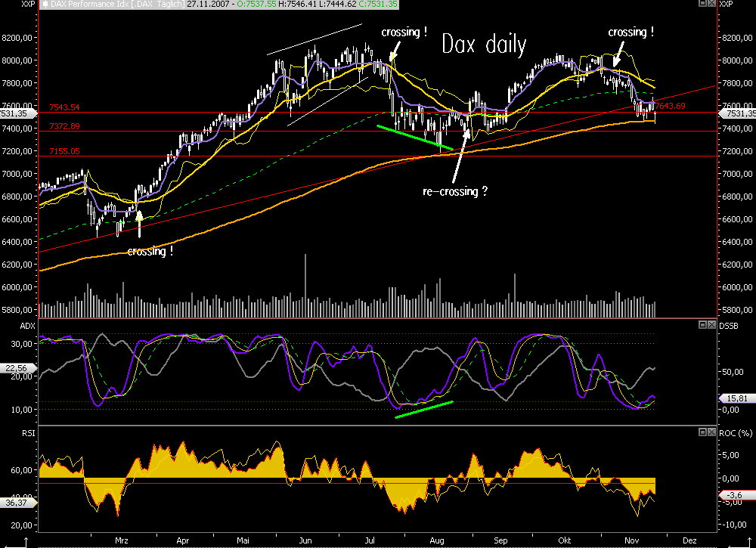The image size is (756, 548).
Task: Select the 're-crossing ?' text annotation
Action: 454,192
